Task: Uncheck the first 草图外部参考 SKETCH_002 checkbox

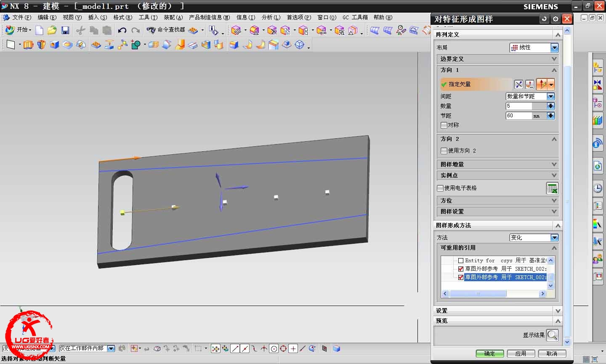Action: point(461,269)
